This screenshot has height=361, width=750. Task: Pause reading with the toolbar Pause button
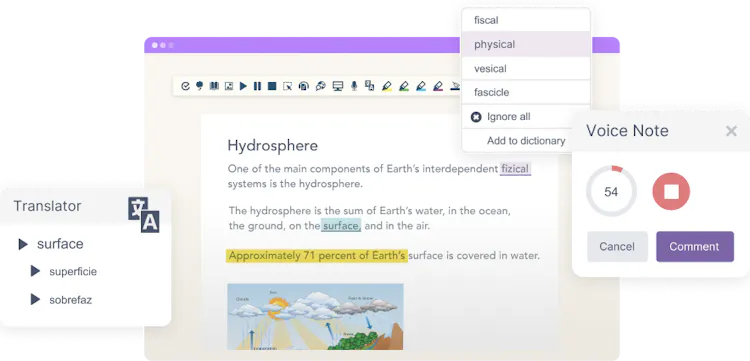coord(257,86)
